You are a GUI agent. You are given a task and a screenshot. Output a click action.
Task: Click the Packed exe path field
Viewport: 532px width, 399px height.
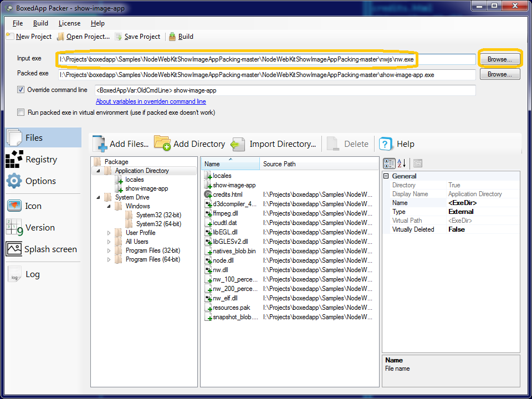(x=267, y=74)
